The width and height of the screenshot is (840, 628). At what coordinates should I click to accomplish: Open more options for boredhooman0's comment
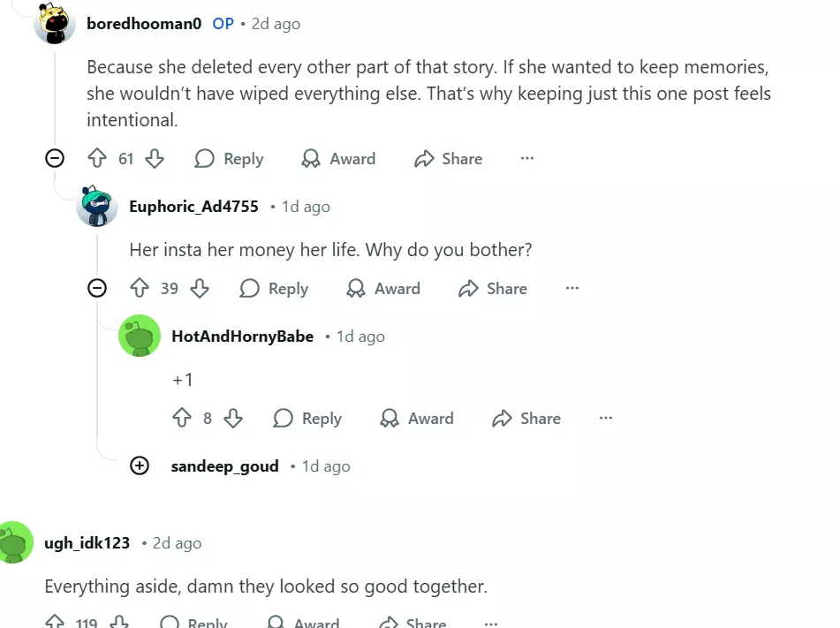(x=527, y=159)
